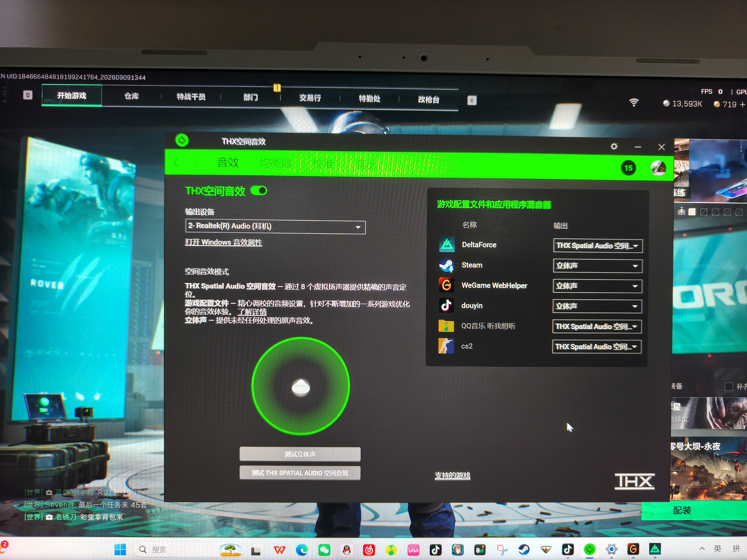Toggle the THX空间音效 switch

259,191
